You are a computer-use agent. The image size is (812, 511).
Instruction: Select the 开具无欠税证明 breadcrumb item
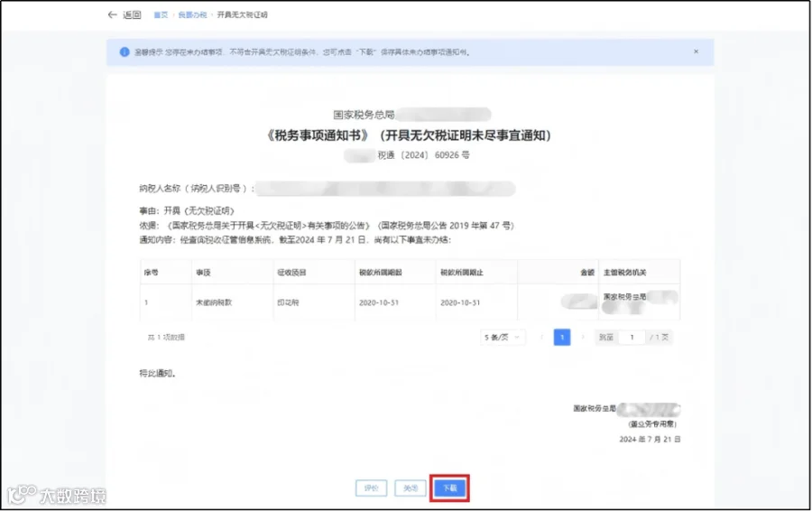[x=242, y=15]
